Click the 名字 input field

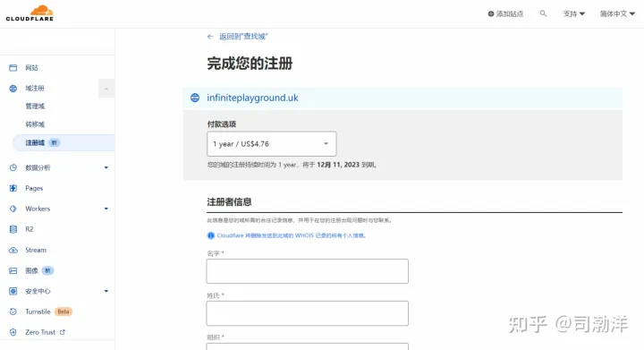click(x=307, y=271)
